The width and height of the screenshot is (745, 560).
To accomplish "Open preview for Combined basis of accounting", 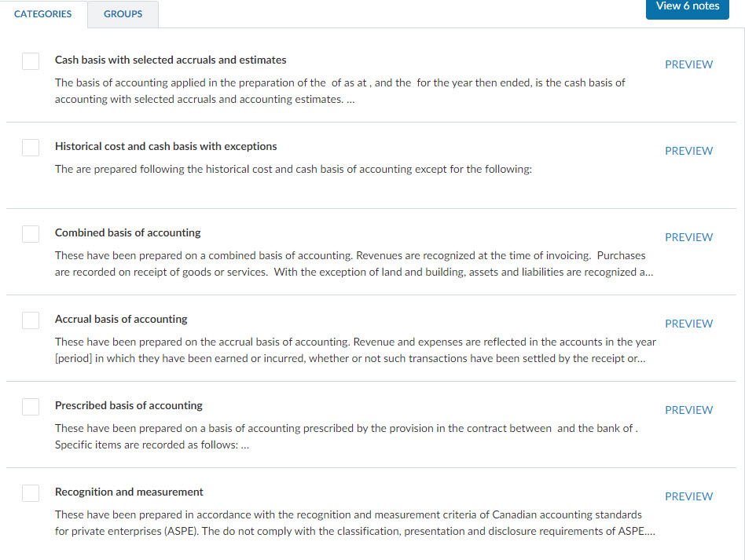I will (688, 237).
